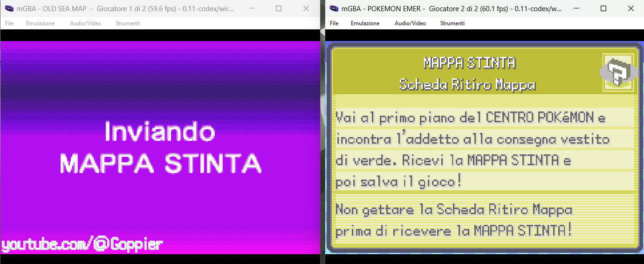644x264 pixels.
Task: Open File menu in POKEMON EMER window
Action: coord(334,23)
